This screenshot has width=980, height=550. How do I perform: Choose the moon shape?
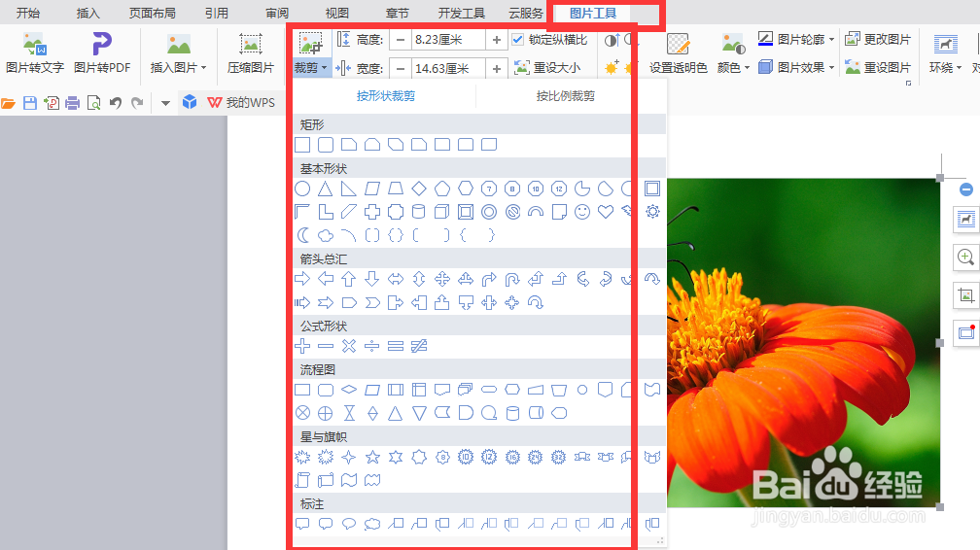302,235
